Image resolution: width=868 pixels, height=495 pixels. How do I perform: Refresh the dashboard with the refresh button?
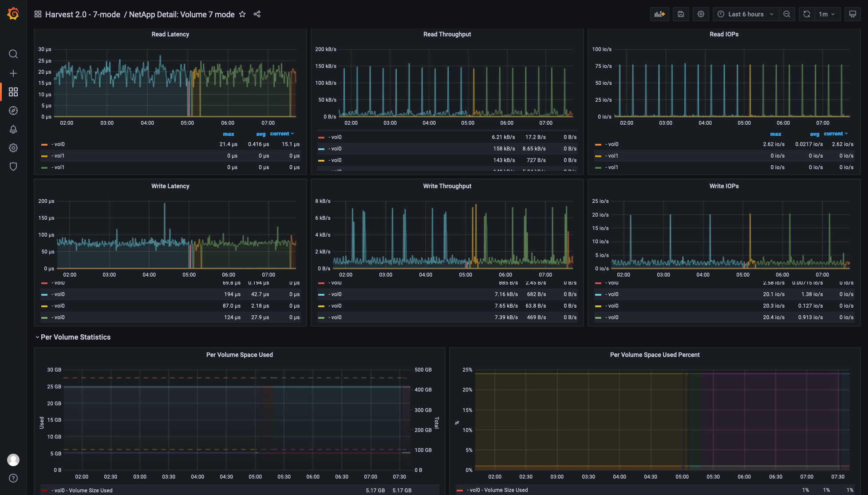coord(806,14)
